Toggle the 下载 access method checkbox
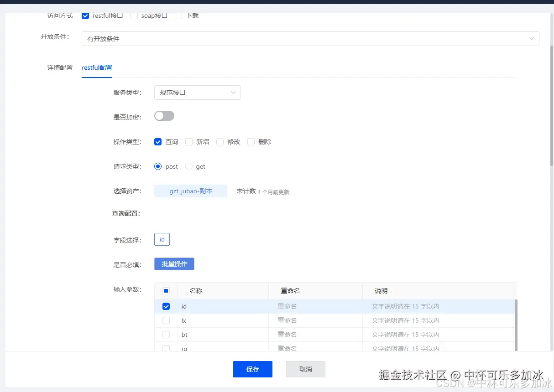 (x=179, y=16)
